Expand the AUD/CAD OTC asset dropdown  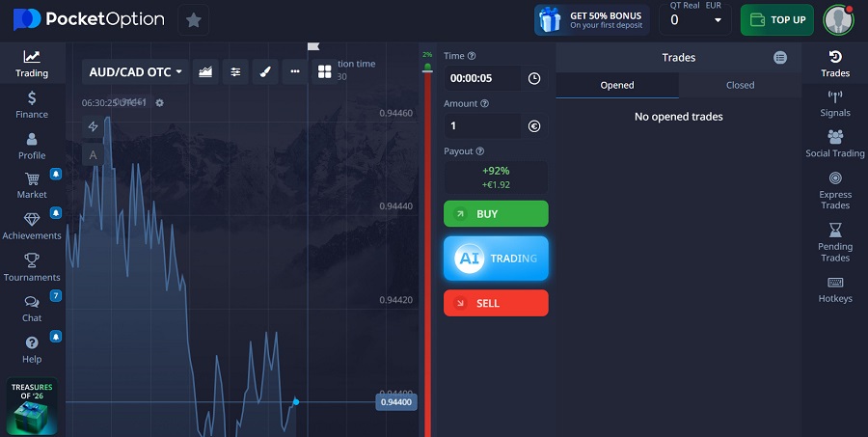coord(136,72)
